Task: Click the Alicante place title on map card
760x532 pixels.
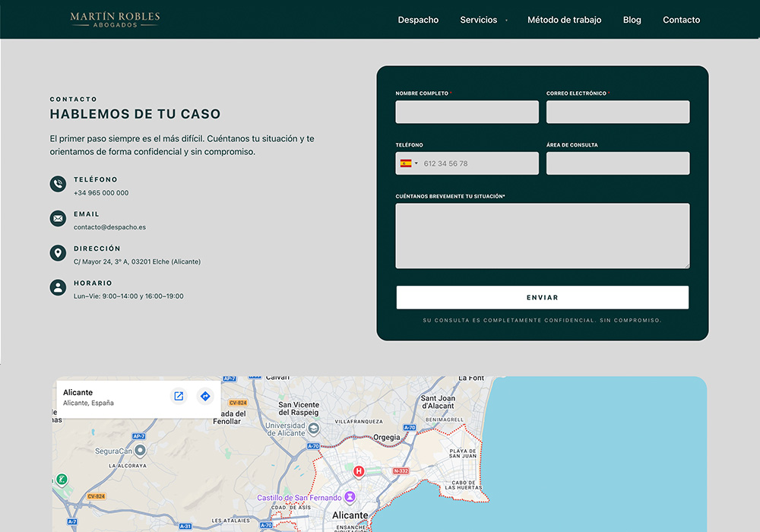Action: coord(78,392)
